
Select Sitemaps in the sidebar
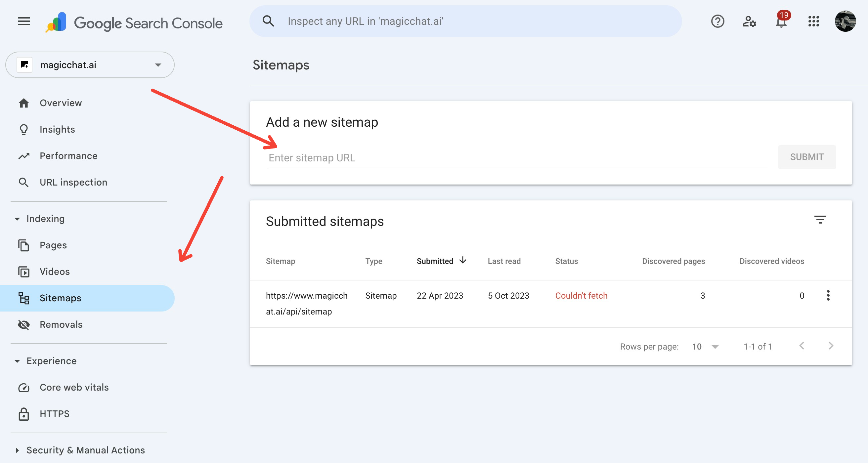87,298
